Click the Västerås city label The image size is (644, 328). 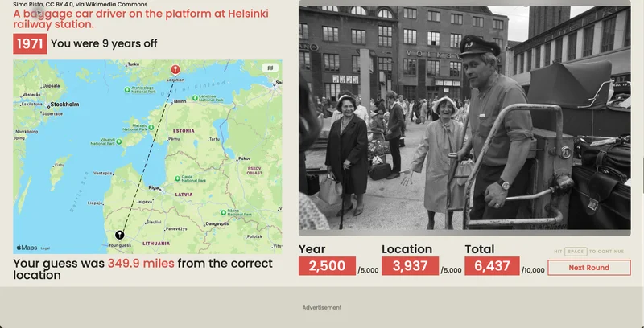[31, 95]
